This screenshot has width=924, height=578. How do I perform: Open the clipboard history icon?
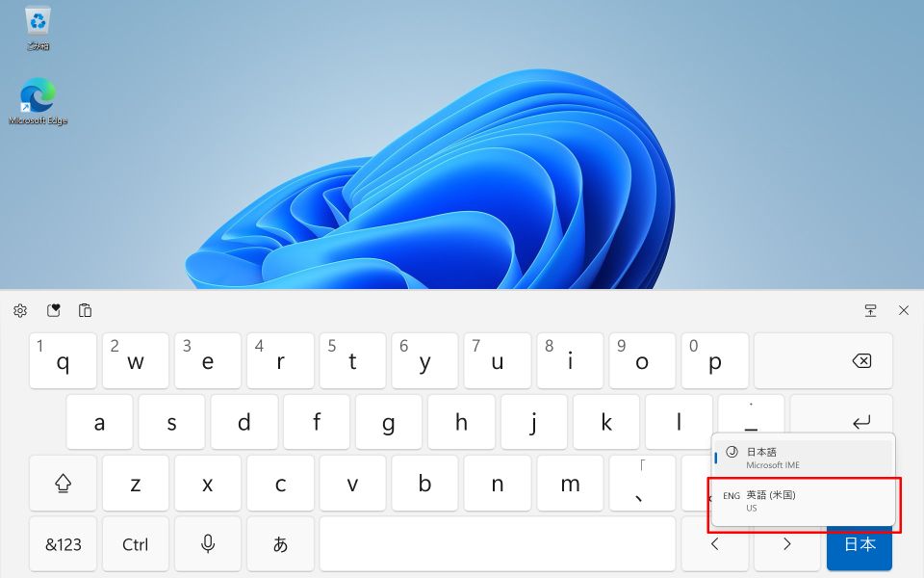[x=85, y=310]
